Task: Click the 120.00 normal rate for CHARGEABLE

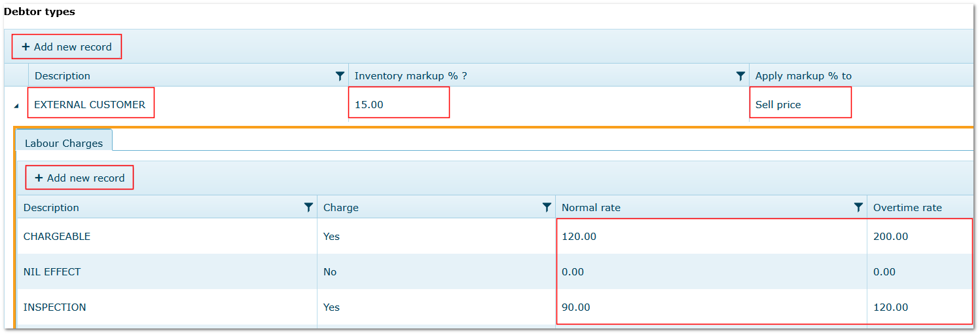Action: 579,236
